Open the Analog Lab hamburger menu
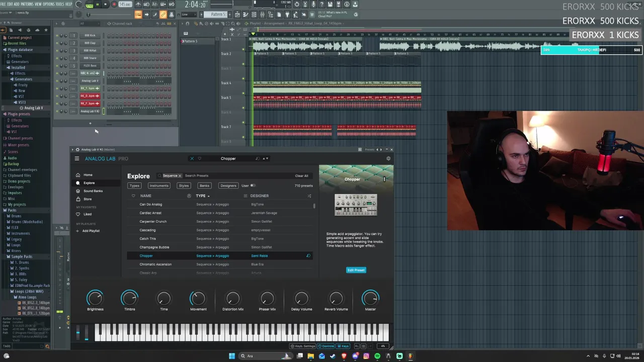This screenshot has width=644, height=362. pyautogui.click(x=77, y=158)
